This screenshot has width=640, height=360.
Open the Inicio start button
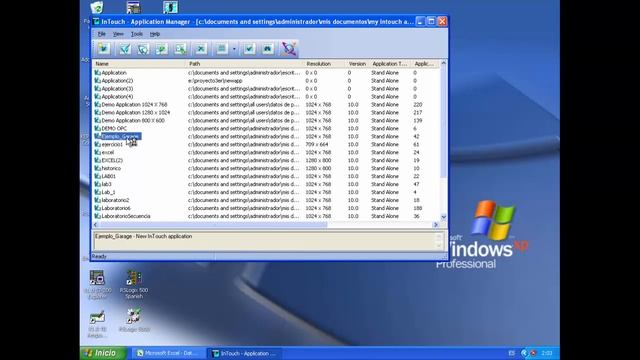pos(103,353)
